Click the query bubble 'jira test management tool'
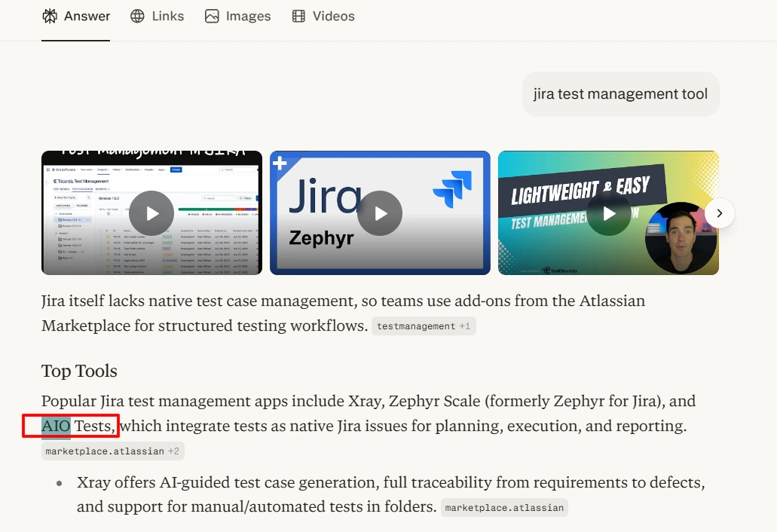The width and height of the screenshot is (777, 532). (620, 94)
